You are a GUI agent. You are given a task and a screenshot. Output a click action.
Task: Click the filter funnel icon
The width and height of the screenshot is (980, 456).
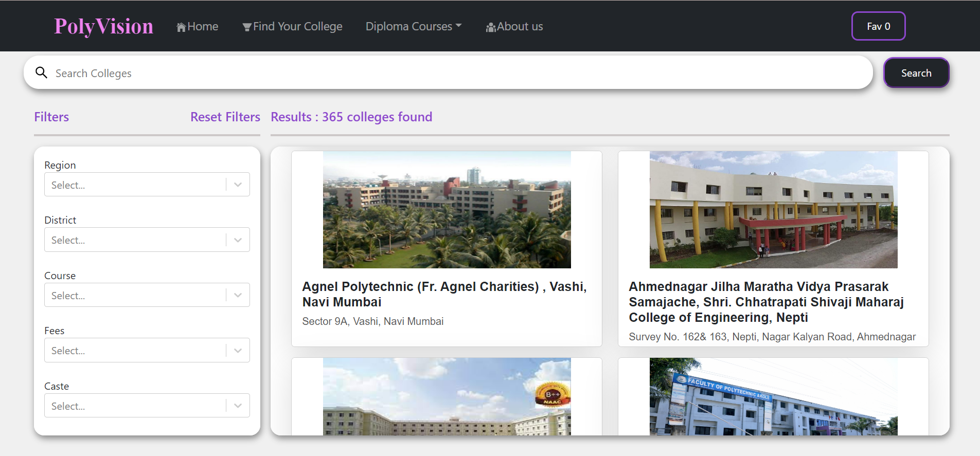coord(247,27)
